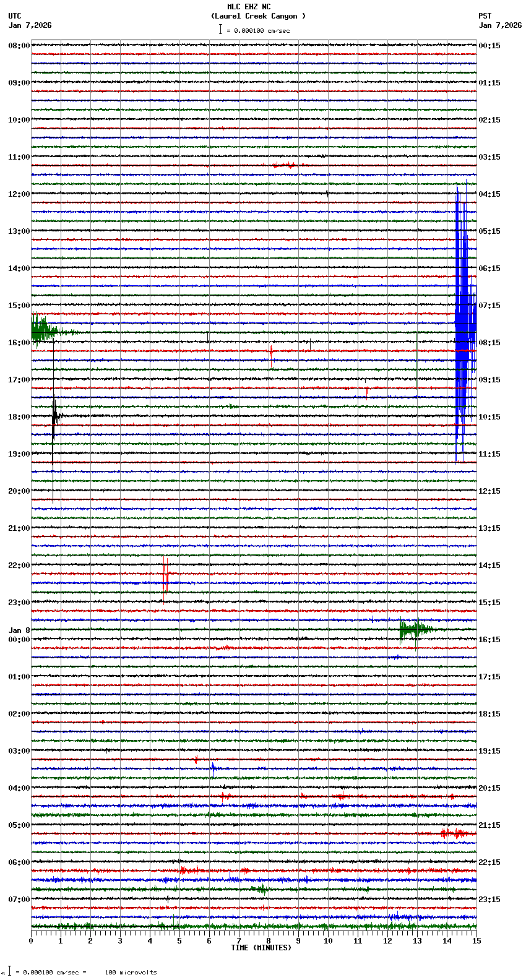Image resolution: width=526 pixels, height=980 pixels.
Task: Click the large blue seismic event near minute 14.5
Action: (464, 322)
